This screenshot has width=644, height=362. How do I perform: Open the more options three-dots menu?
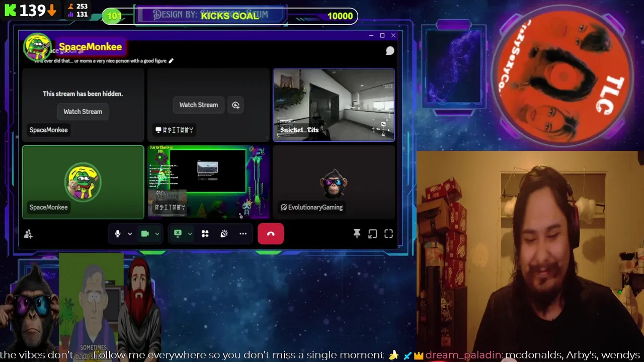pos(243,234)
